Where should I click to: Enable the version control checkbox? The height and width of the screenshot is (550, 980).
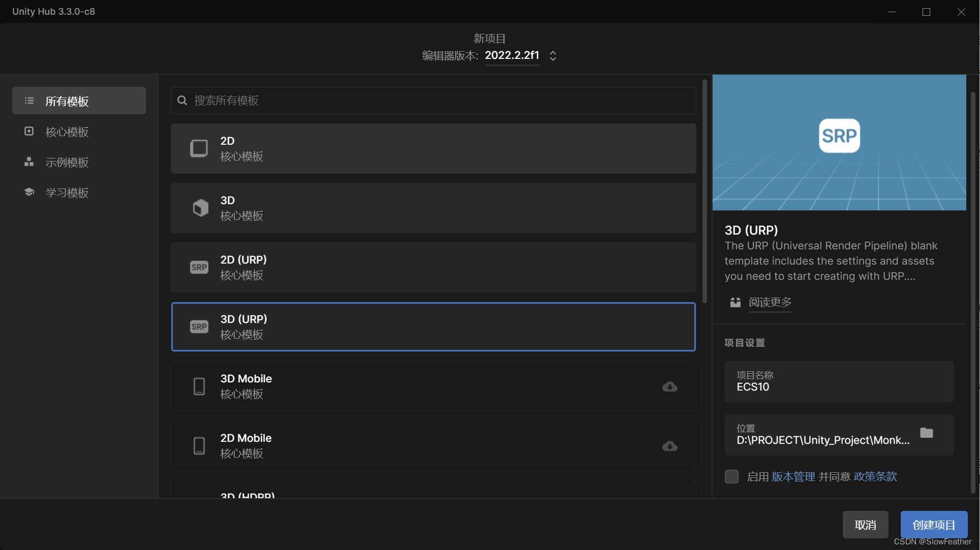tap(731, 476)
